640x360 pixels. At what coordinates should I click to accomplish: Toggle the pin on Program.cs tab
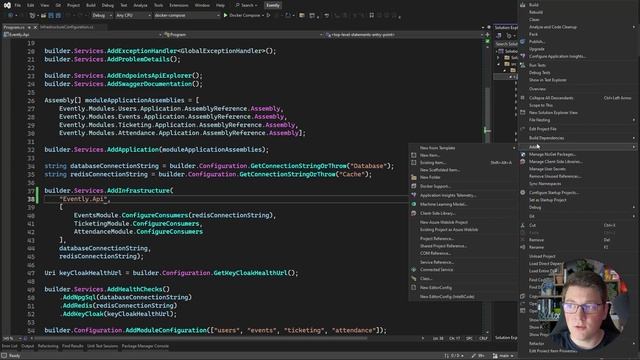click(x=29, y=27)
